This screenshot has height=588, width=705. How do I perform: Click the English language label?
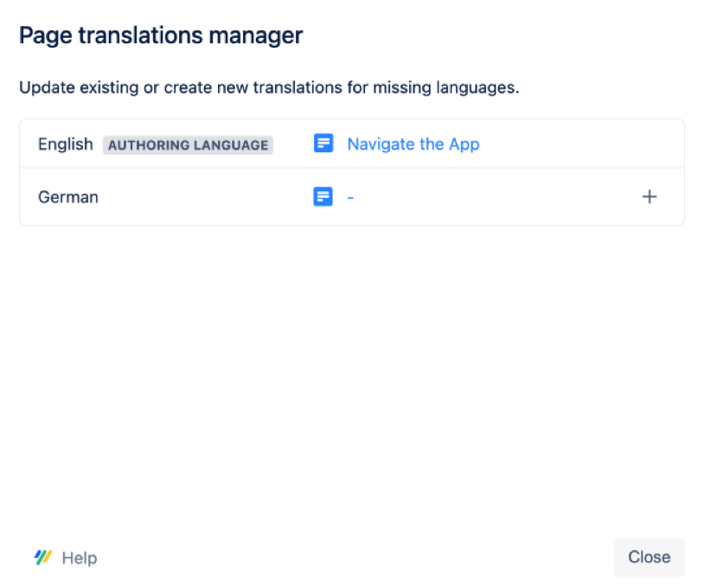point(65,144)
